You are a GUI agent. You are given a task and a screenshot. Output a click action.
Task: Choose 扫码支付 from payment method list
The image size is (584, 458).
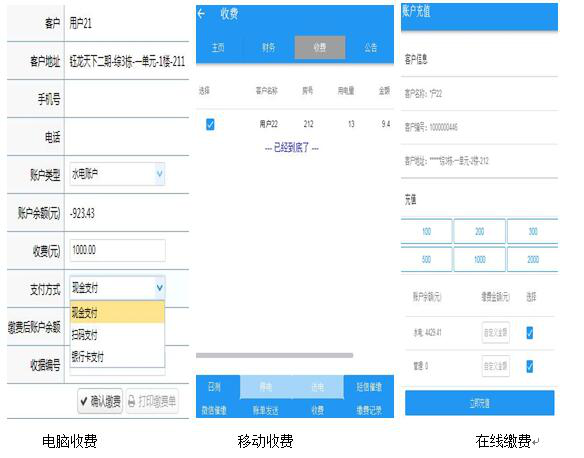117,334
